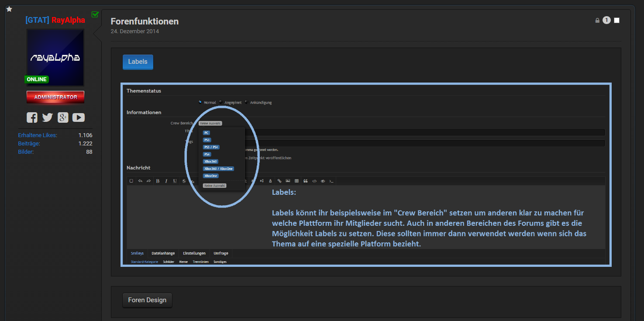This screenshot has height=321, width=644.
Task: Open RayAlpha's Twitter profile icon
Action: pos(47,117)
